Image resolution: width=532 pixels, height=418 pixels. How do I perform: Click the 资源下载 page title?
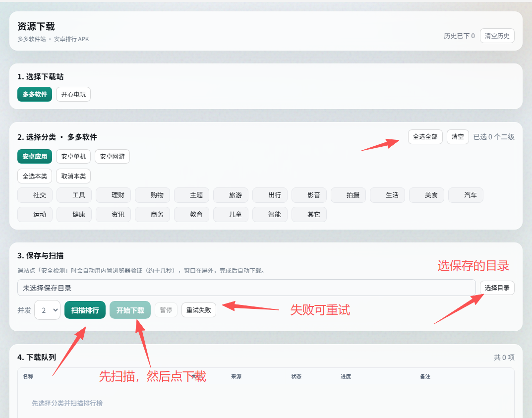pyautogui.click(x=36, y=26)
